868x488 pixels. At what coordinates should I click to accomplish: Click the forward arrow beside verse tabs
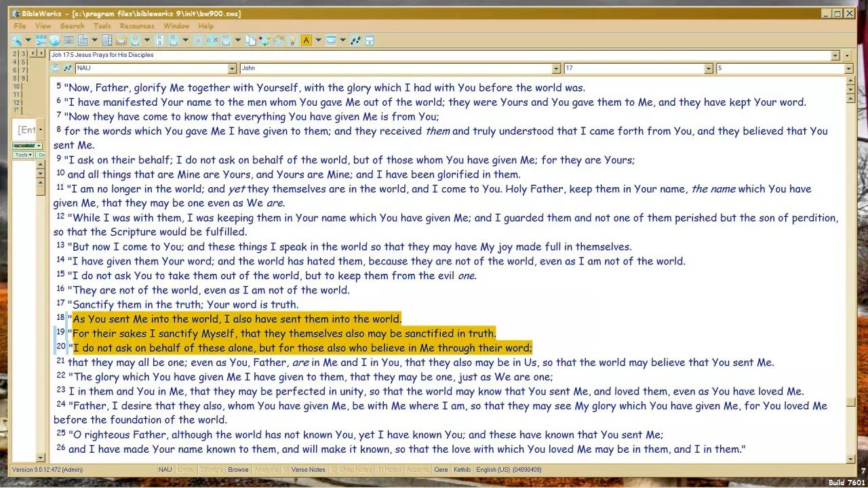(41, 54)
